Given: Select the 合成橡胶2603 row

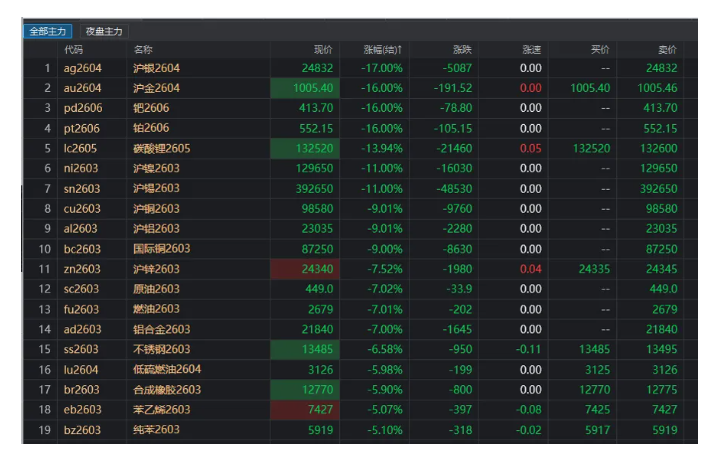Looking at the screenshot, I should click(x=166, y=389).
